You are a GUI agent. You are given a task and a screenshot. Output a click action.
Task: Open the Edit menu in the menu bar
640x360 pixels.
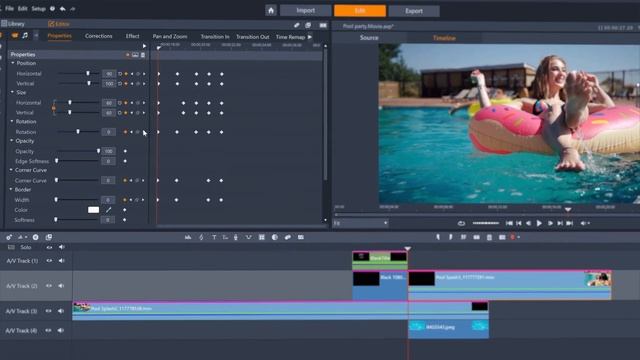pos(23,9)
